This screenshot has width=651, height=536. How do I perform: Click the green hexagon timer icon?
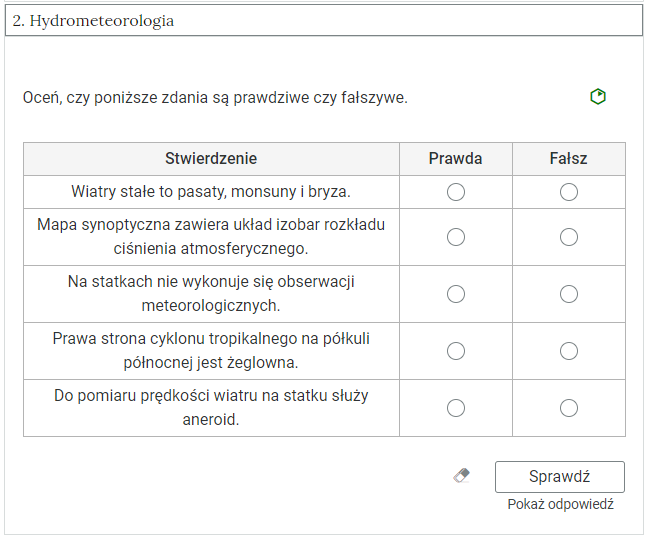click(x=598, y=97)
